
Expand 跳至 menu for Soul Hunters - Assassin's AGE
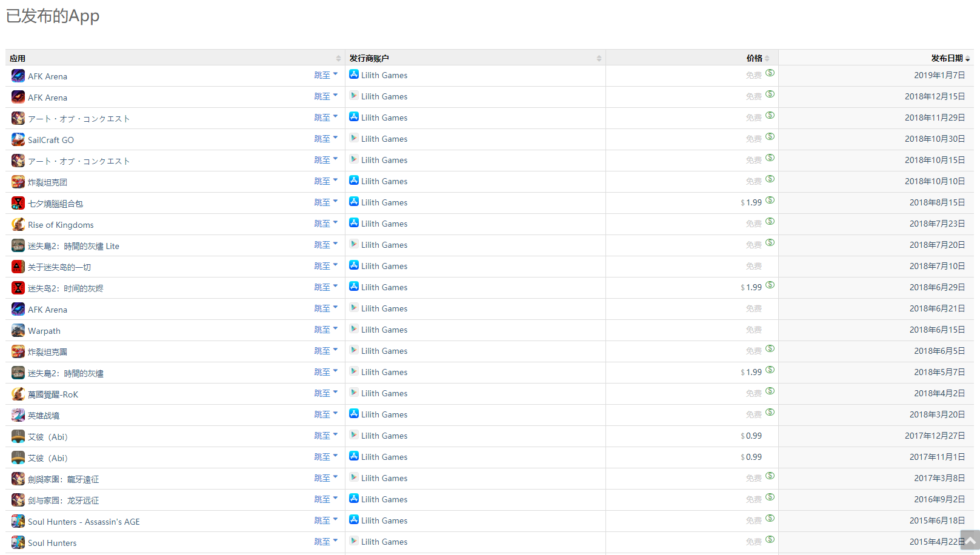[x=325, y=520]
